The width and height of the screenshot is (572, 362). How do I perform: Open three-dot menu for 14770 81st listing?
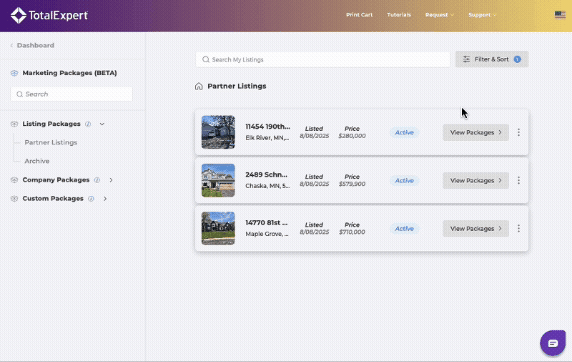pyautogui.click(x=518, y=229)
